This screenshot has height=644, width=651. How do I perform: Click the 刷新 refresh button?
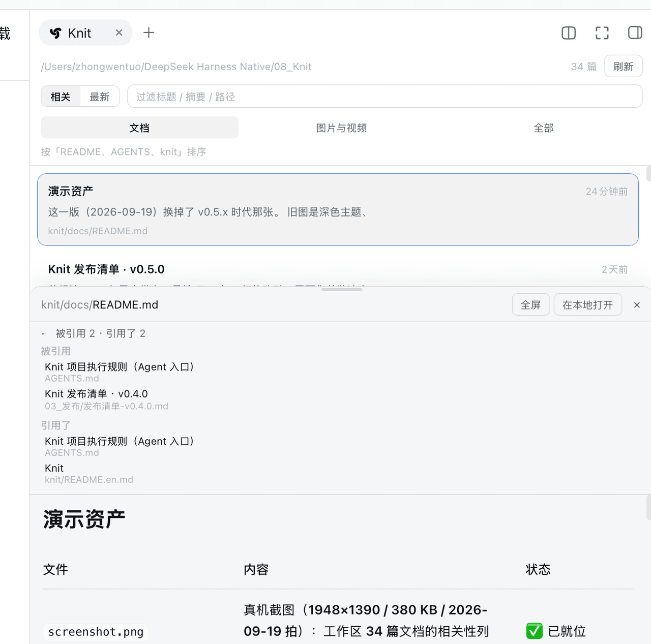pyautogui.click(x=623, y=67)
